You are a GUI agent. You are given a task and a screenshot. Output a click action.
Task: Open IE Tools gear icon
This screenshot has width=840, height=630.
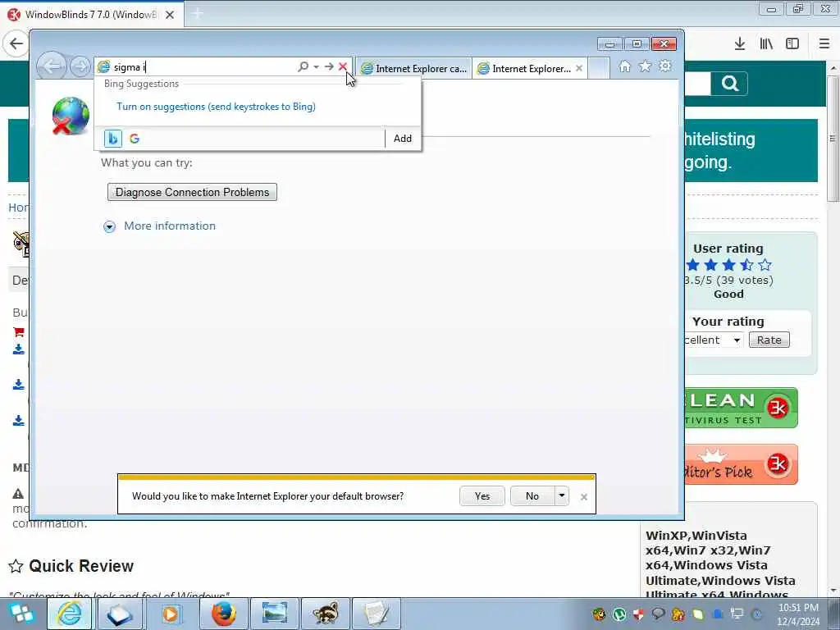[x=664, y=66]
